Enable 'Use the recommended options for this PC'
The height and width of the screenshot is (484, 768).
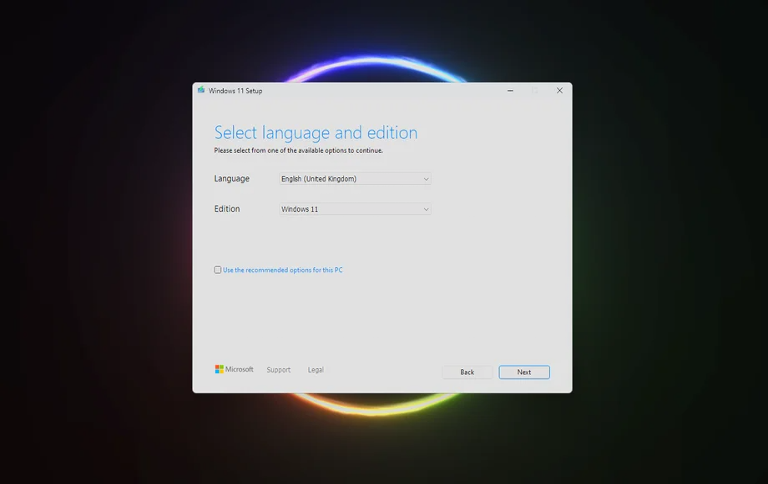pyautogui.click(x=217, y=270)
